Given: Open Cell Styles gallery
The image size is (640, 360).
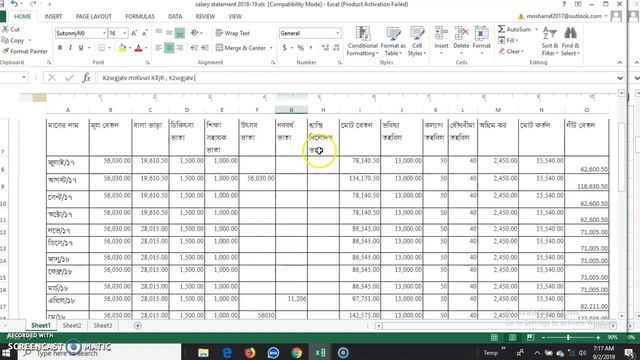Looking at the screenshot, I should [417, 41].
